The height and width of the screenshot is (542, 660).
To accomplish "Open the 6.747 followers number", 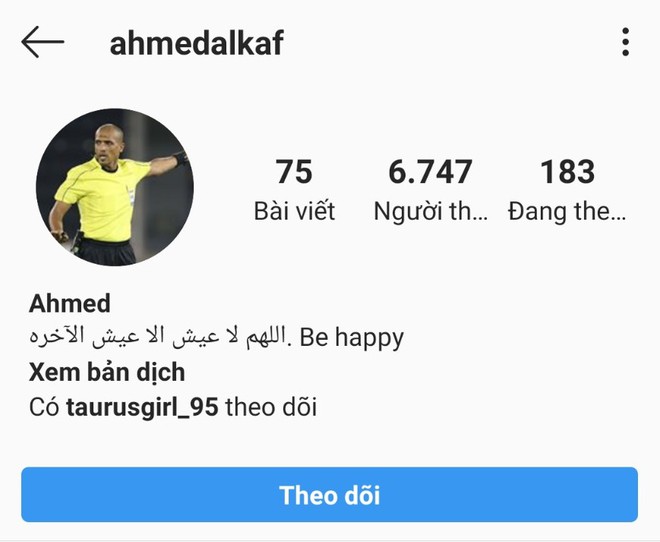I will (430, 172).
